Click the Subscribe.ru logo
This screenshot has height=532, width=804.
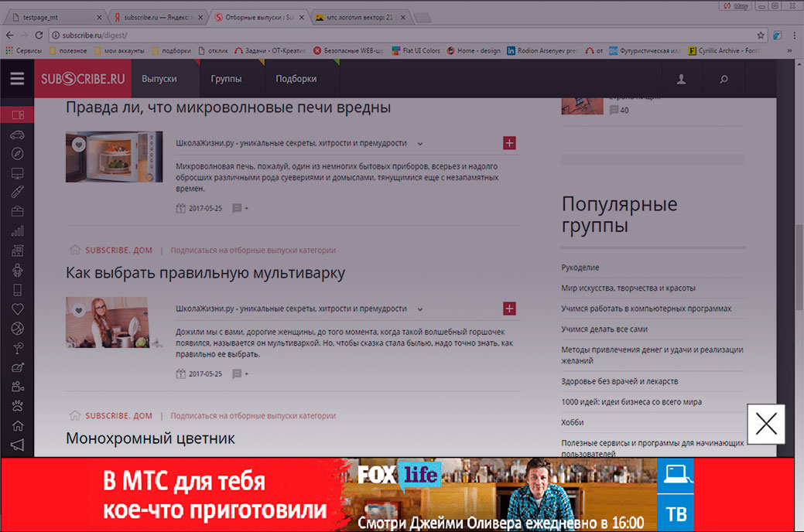click(83, 78)
